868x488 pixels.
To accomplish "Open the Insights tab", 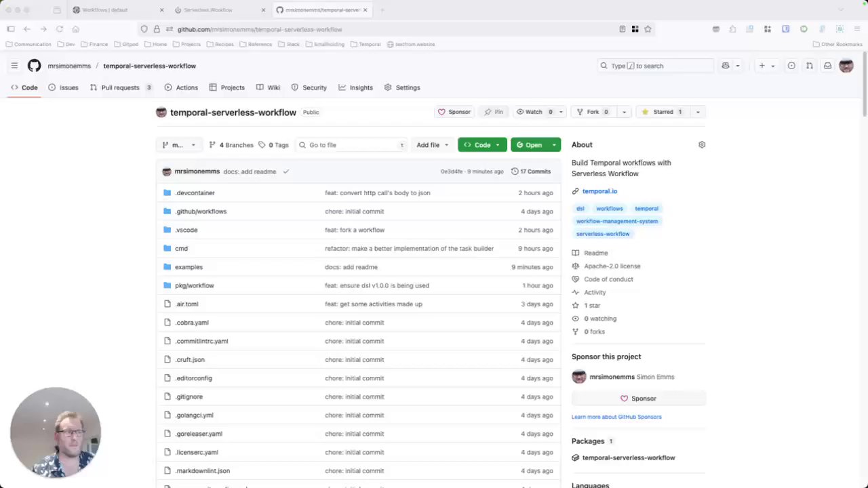I will (356, 87).
